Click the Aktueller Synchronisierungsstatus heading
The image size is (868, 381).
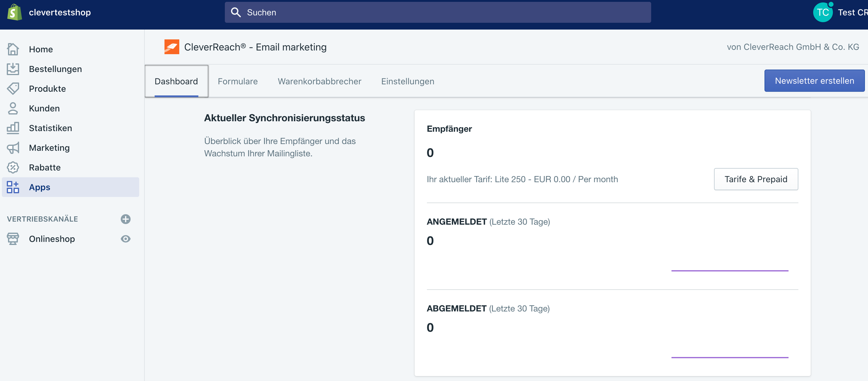click(x=284, y=118)
